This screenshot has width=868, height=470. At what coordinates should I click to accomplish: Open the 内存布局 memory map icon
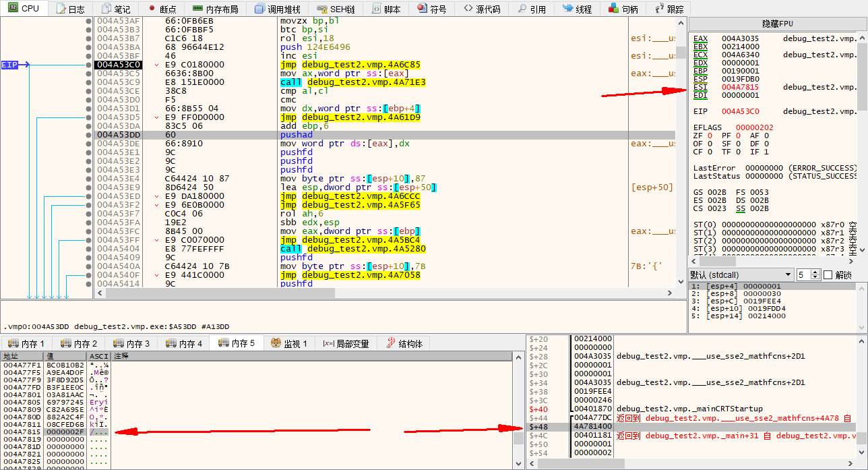(197, 9)
